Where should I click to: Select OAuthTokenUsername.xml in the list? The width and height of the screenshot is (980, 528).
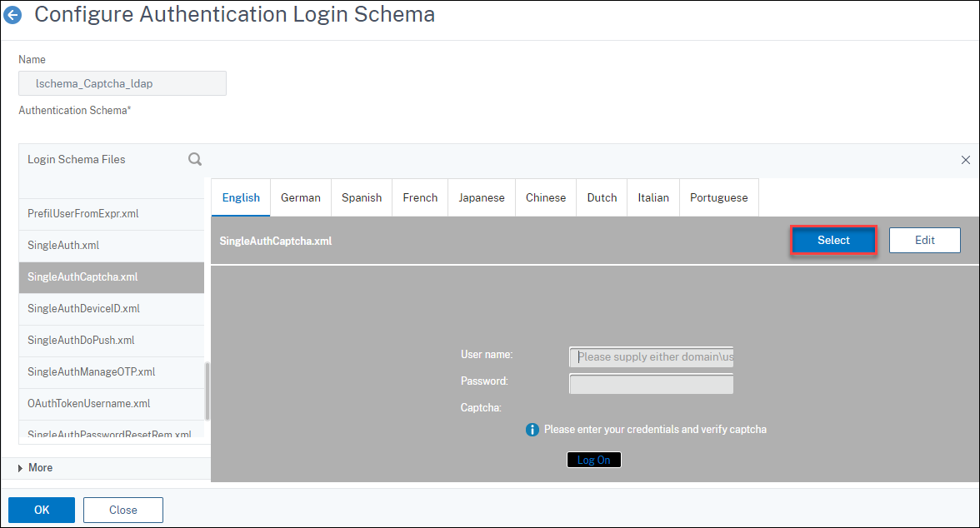tap(112, 404)
